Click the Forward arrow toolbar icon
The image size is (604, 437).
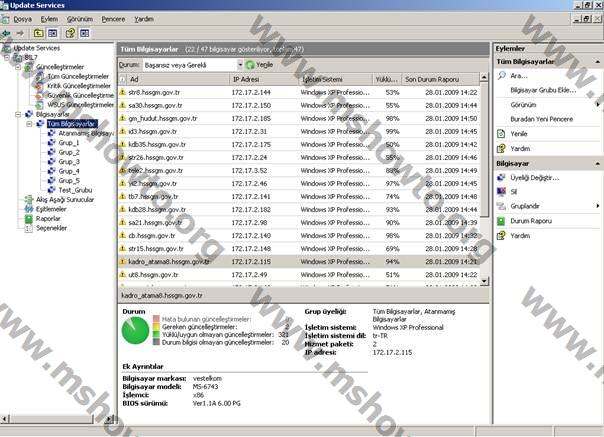point(20,33)
